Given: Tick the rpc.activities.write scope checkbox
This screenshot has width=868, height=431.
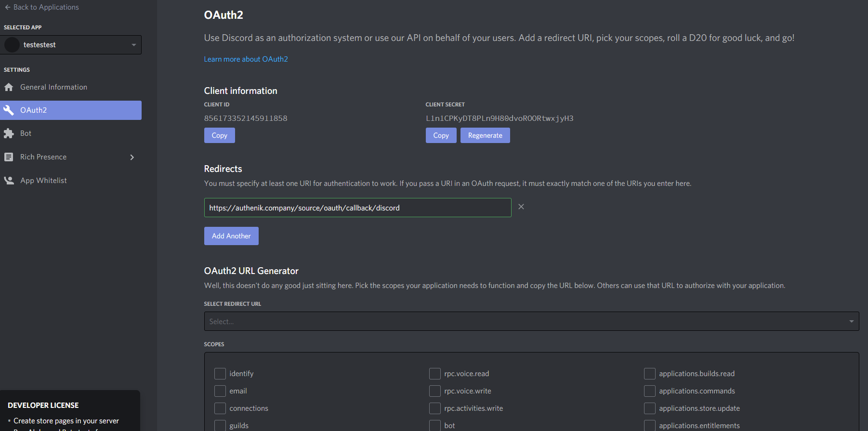Looking at the screenshot, I should click(x=435, y=408).
